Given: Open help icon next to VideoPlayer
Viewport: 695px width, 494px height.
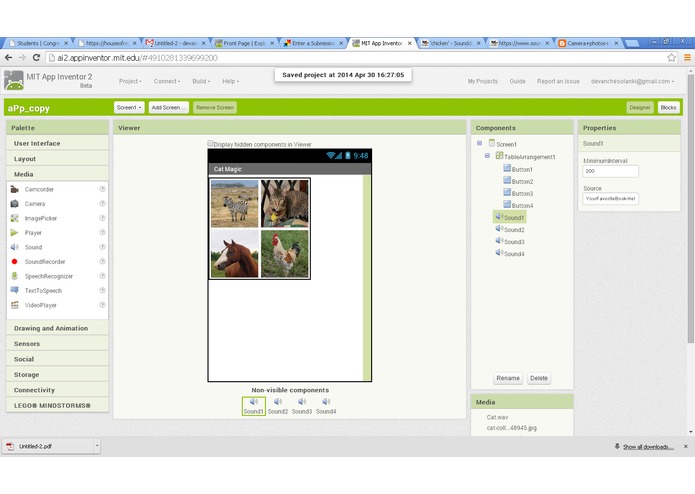Looking at the screenshot, I should [x=102, y=305].
